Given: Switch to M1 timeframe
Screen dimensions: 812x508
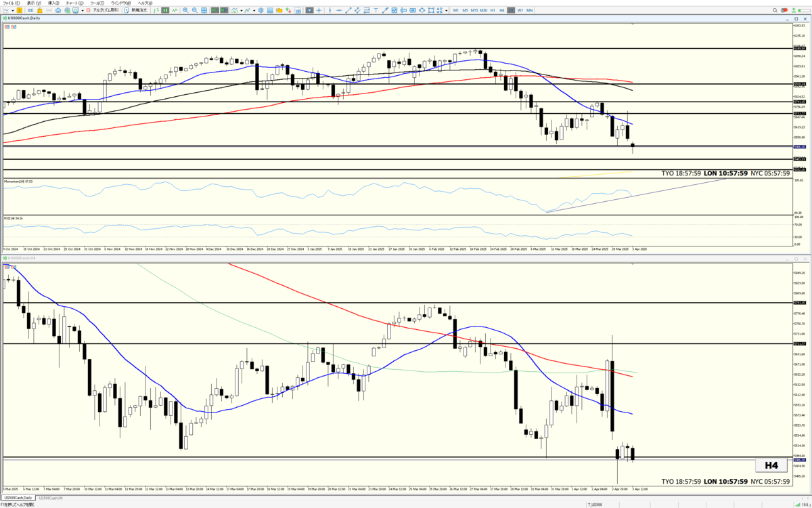Looking at the screenshot, I should pyautogui.click(x=455, y=10).
